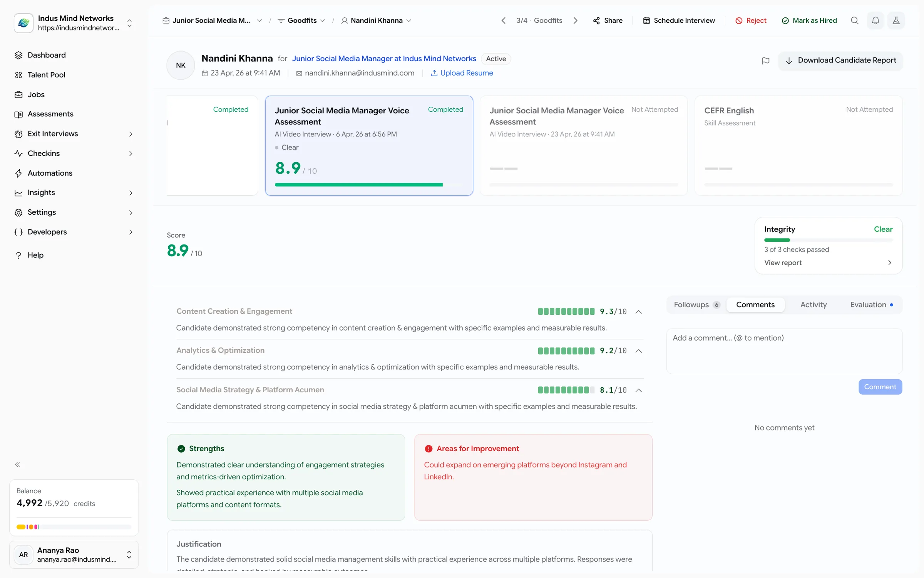Switch to the Activity tab
Image resolution: width=924 pixels, height=578 pixels.
(x=814, y=305)
